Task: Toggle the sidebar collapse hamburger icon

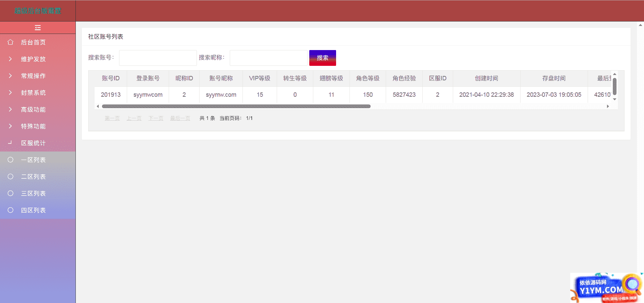Action: click(38, 28)
